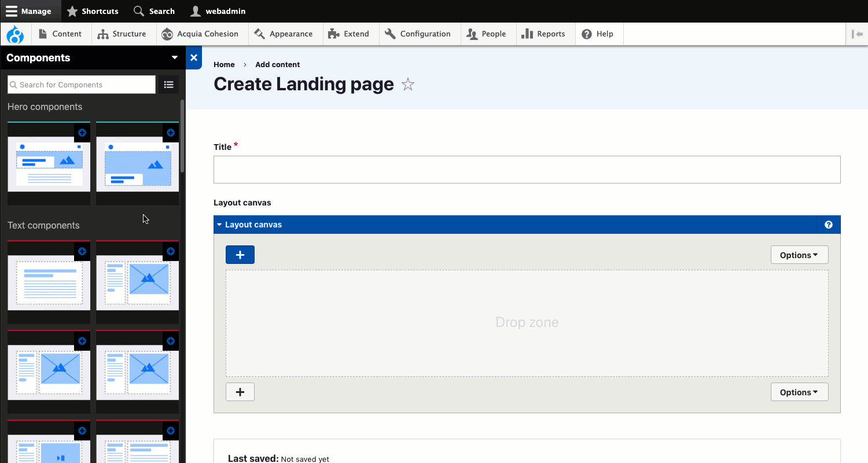Add first hero component with plus icon
This screenshot has height=463, width=868.
pos(82,133)
